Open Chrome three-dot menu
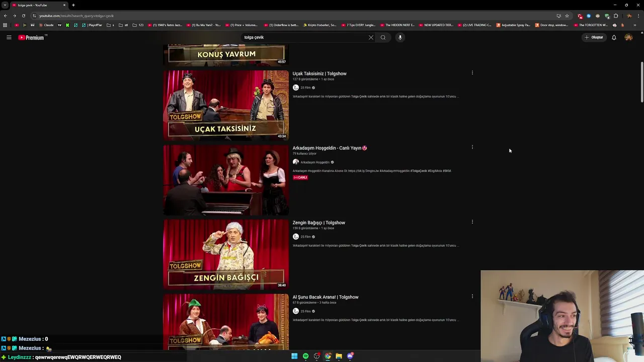The height and width of the screenshot is (362, 644). point(638,16)
